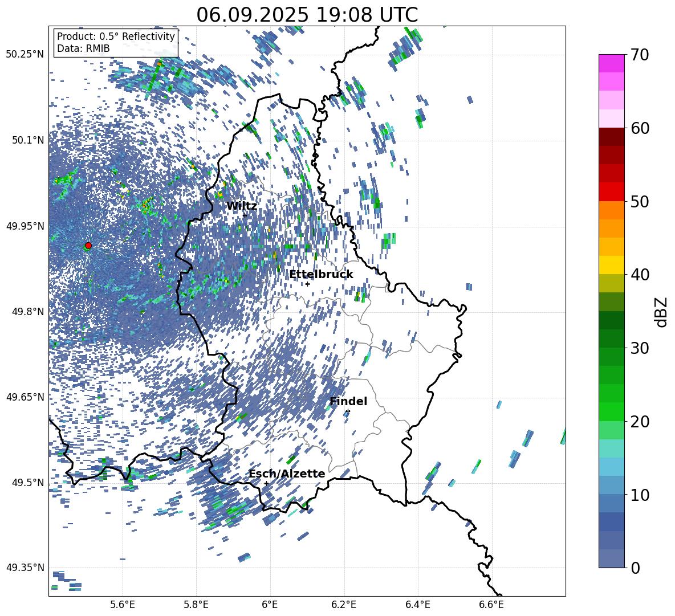The width and height of the screenshot is (675, 616).
Task: Click the 20 colorbar tick label
Action: pyautogui.click(x=640, y=422)
